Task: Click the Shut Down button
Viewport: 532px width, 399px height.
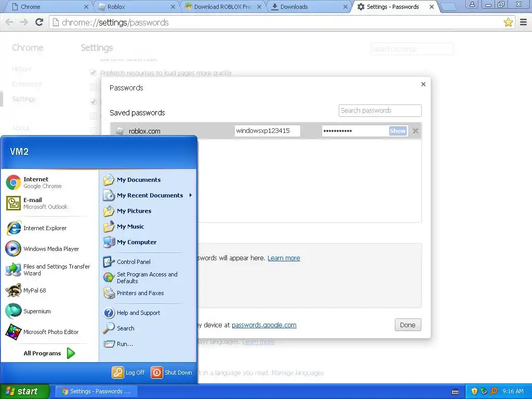Action: [x=171, y=373]
